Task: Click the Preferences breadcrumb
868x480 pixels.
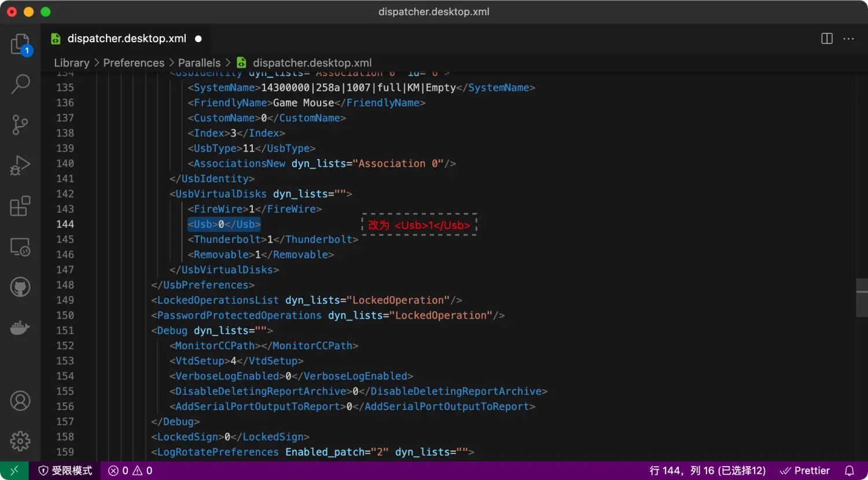Action: pos(134,62)
